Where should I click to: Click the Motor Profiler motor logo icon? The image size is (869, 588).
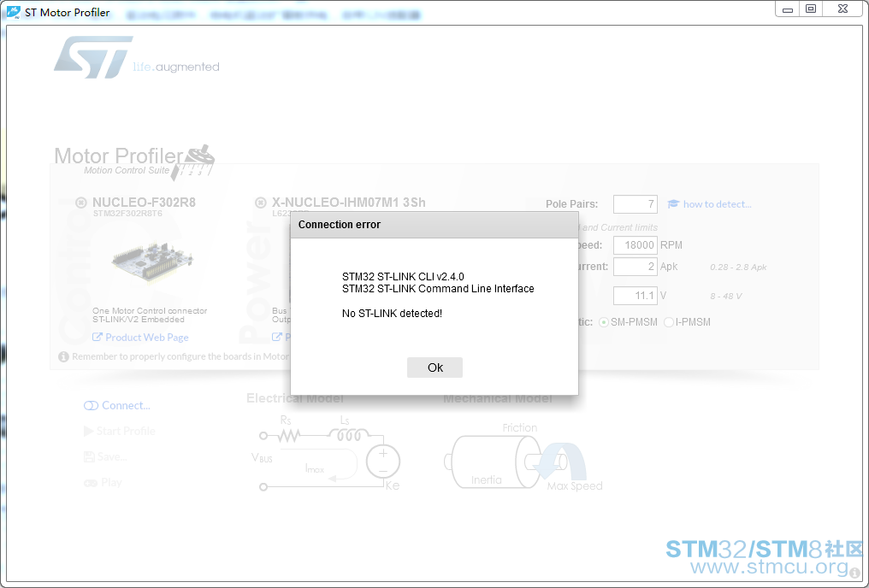click(192, 162)
